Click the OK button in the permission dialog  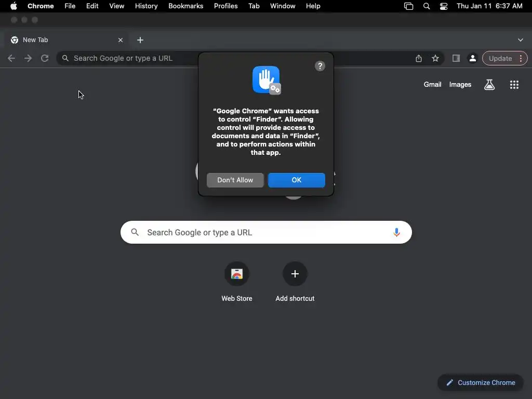[296, 180]
